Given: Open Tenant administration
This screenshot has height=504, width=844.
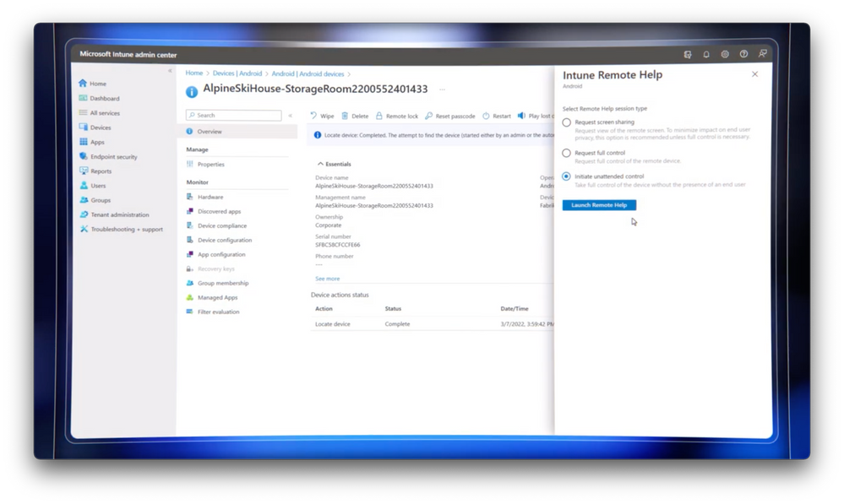Looking at the screenshot, I should tap(114, 214).
